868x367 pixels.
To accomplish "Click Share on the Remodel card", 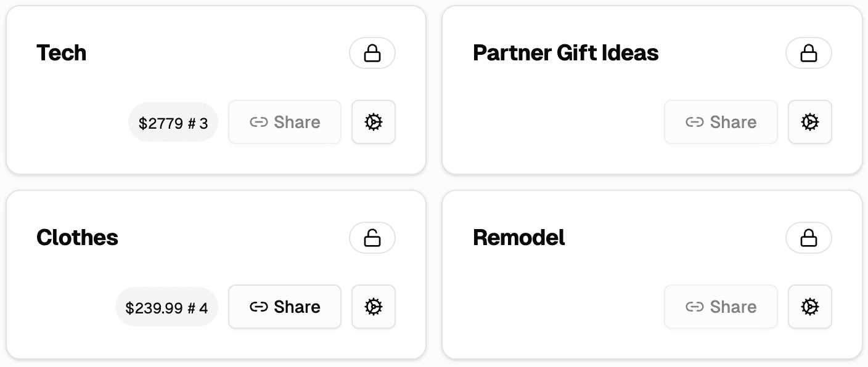I will coord(721,307).
